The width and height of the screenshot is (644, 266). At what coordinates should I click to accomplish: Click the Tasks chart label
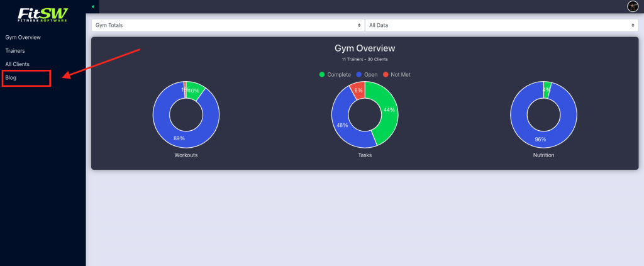365,155
